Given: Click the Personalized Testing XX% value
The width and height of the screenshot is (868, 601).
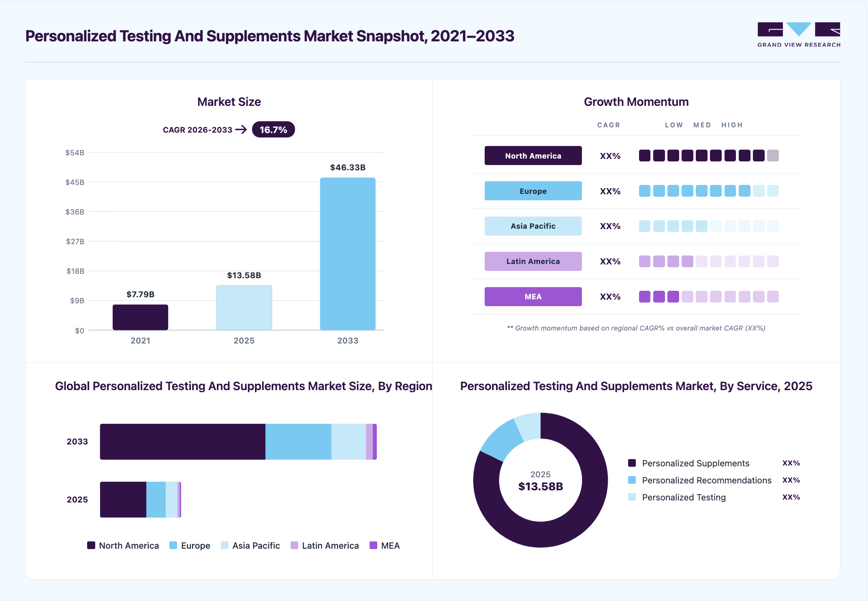Looking at the screenshot, I should tap(791, 497).
